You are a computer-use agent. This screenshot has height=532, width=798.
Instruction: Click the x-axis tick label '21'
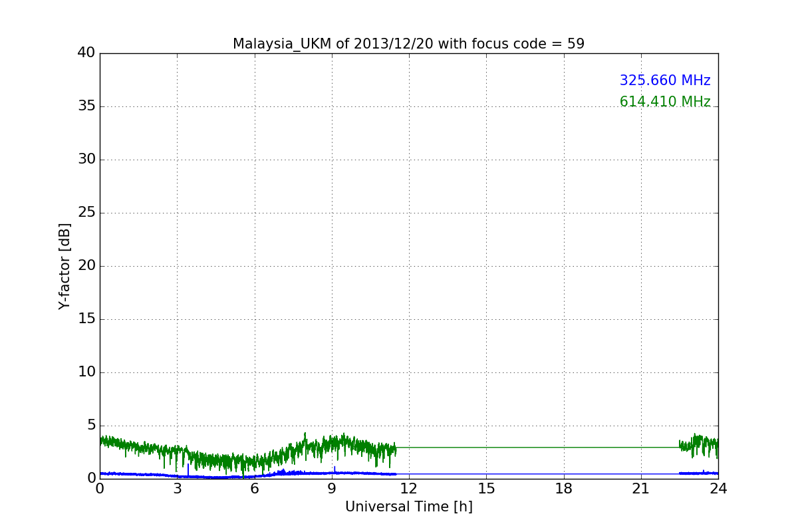[641, 489]
